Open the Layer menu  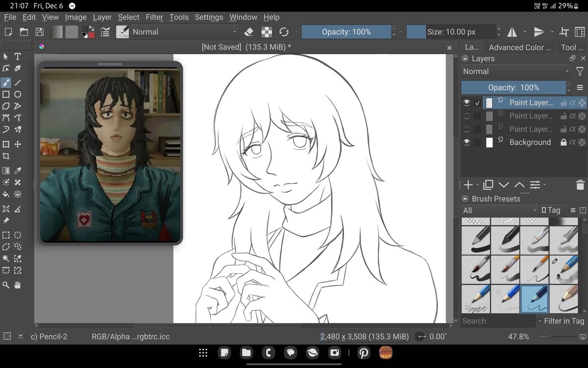click(x=102, y=17)
